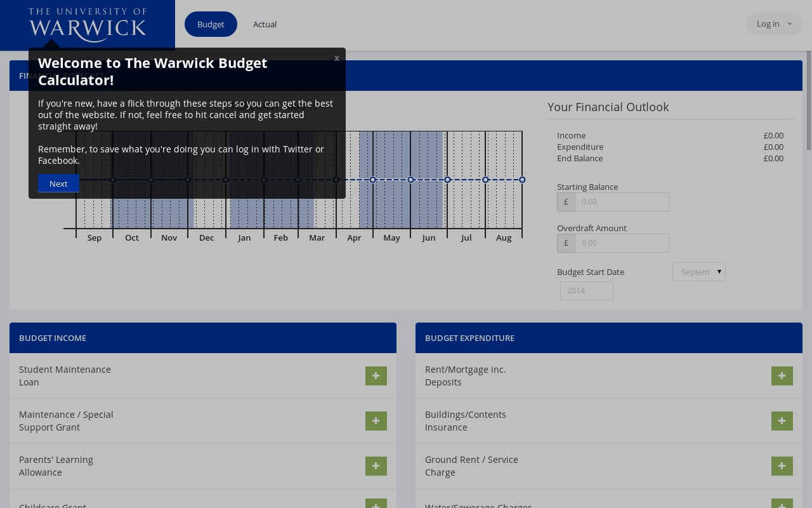This screenshot has width=812, height=508.
Task: Switch to the Actual tab
Action: coord(265,24)
